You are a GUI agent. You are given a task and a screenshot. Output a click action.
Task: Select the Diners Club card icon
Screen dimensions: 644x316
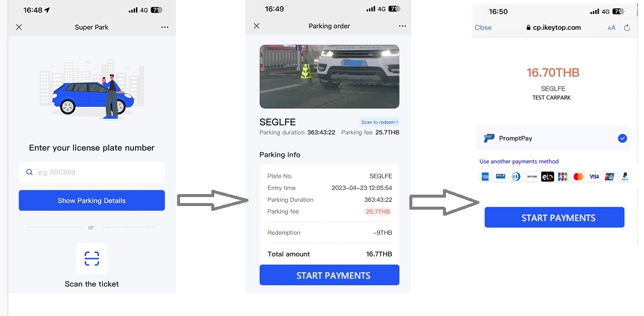click(x=516, y=177)
